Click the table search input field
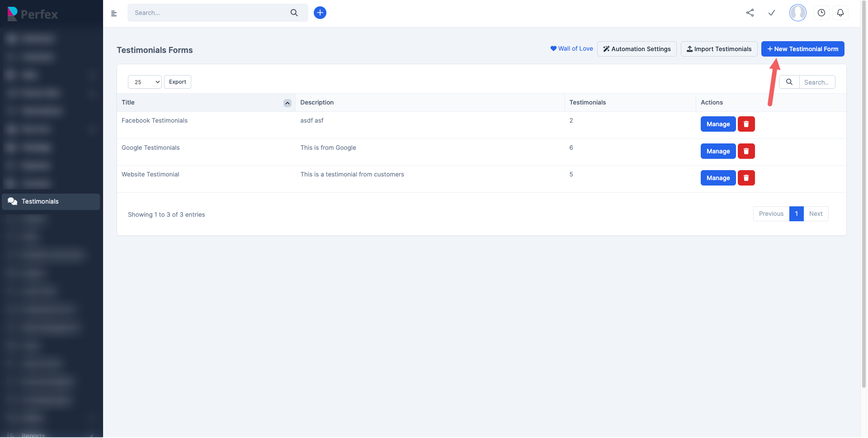This screenshot has width=868, height=438. pyautogui.click(x=817, y=82)
